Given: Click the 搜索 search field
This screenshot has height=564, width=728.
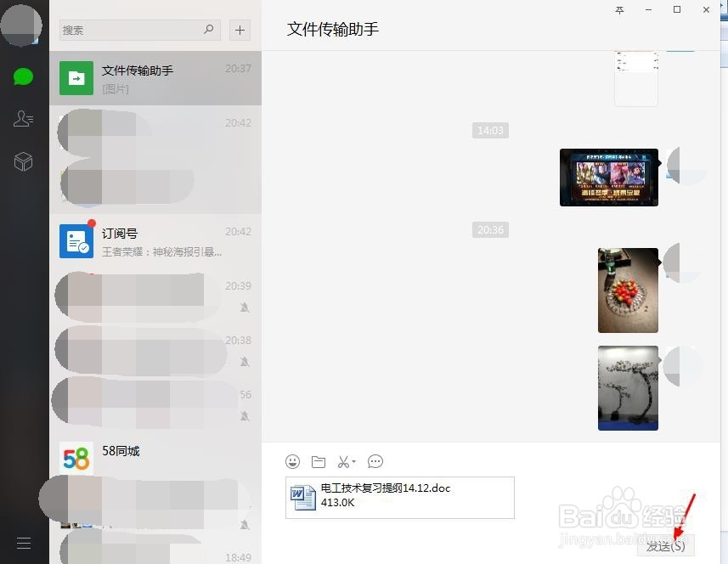Looking at the screenshot, I should (136, 30).
